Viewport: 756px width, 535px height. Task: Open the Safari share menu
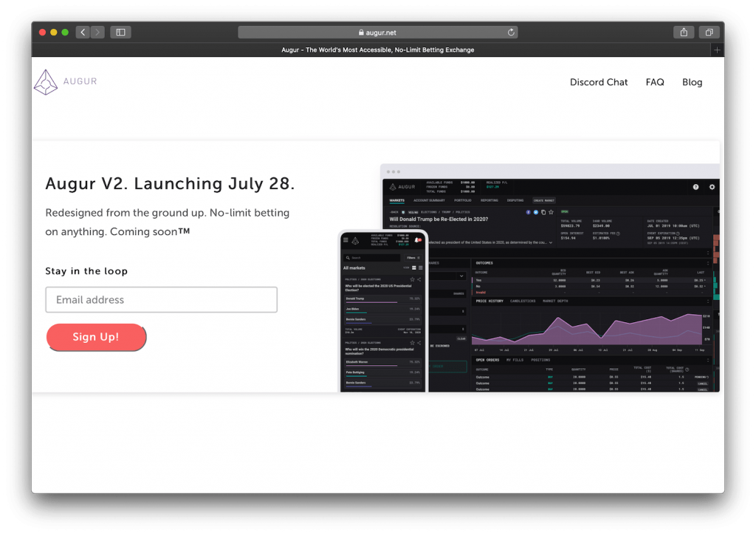pos(684,33)
